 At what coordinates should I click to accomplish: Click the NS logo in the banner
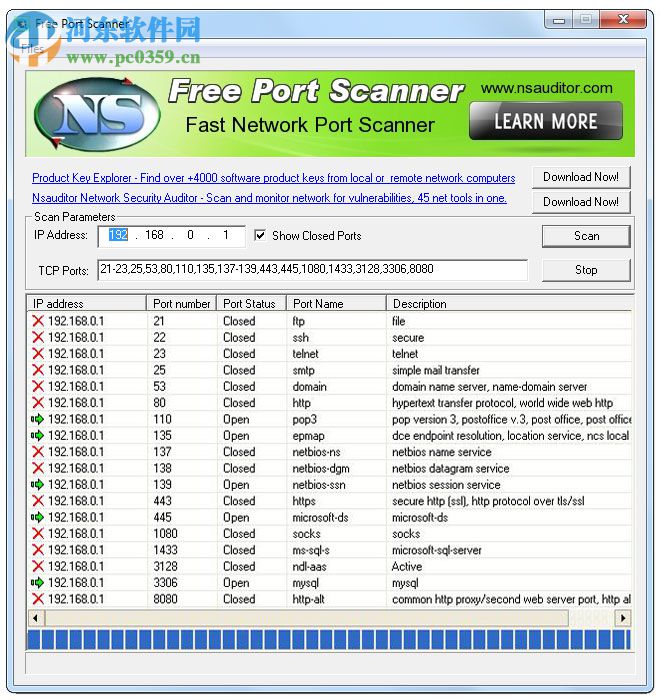[97, 113]
